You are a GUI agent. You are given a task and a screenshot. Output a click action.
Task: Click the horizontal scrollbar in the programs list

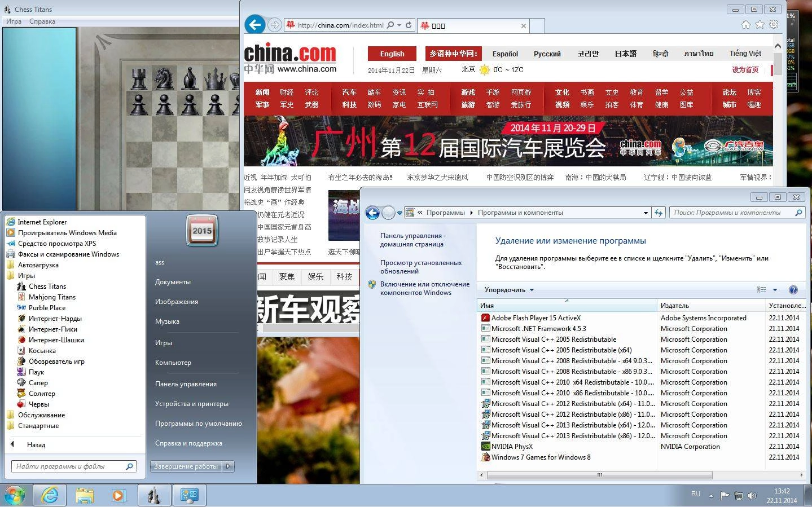tap(599, 475)
